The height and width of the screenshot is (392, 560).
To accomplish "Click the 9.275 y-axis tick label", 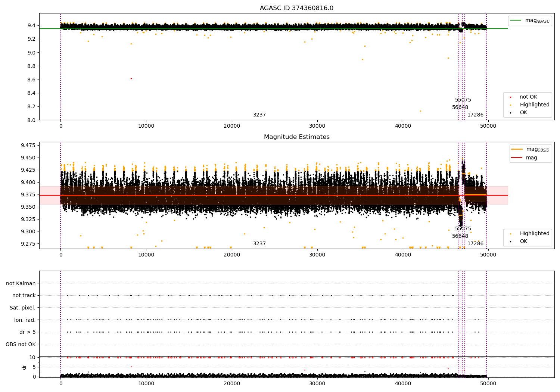I will (28, 244).
